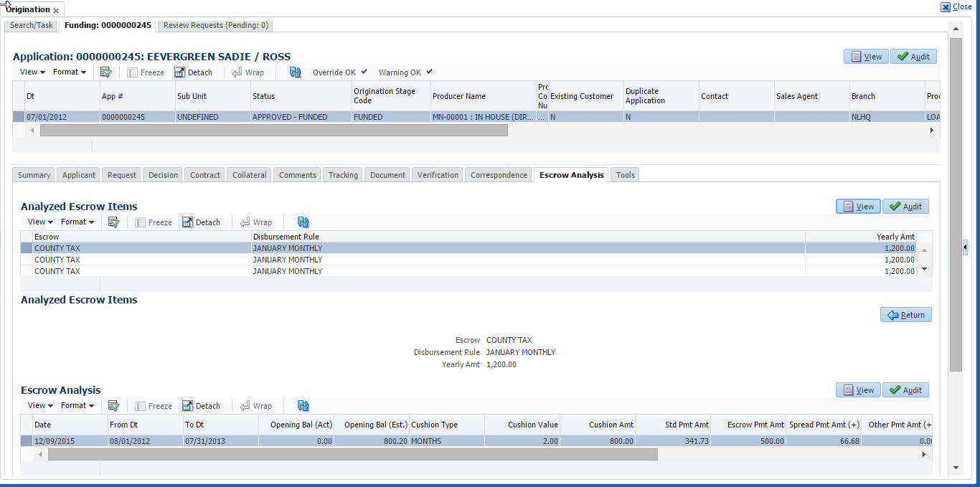Click Audit button in Escrow Analysis section
This screenshot has width=980, height=487.
(905, 390)
